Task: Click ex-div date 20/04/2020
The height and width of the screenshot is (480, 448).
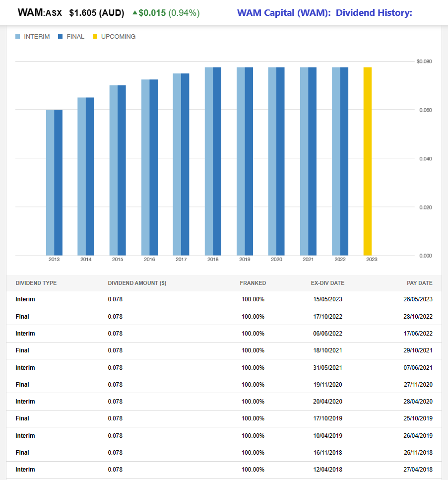Action: pos(328,402)
